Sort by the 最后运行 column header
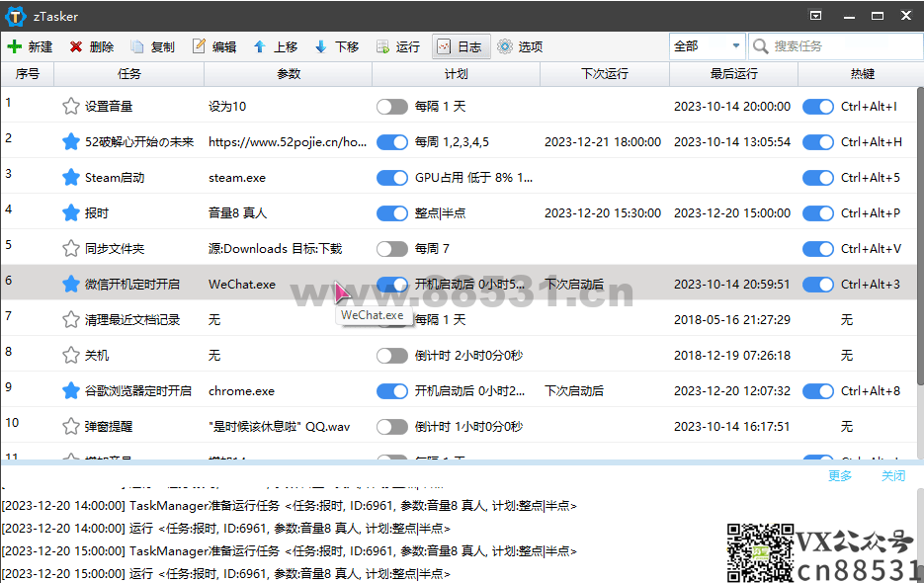 point(733,74)
